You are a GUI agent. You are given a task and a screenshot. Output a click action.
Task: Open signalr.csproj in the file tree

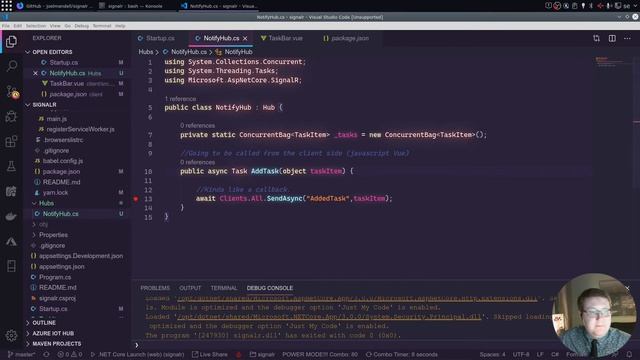(58, 298)
